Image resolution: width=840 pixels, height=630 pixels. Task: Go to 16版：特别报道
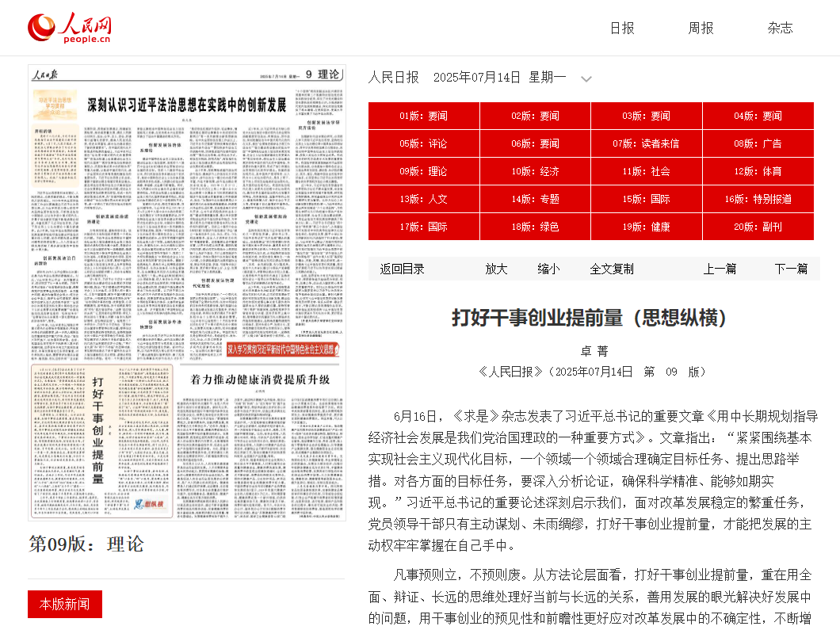758,199
